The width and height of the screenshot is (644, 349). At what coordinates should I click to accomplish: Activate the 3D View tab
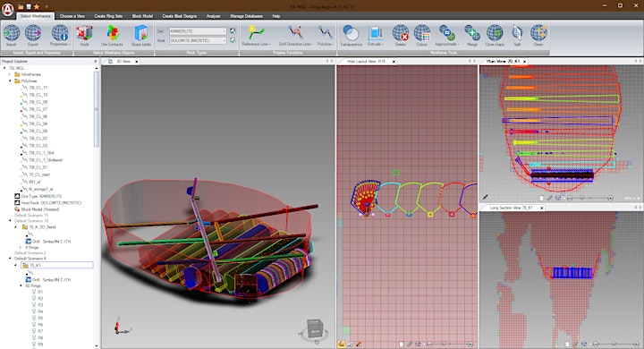pos(123,61)
